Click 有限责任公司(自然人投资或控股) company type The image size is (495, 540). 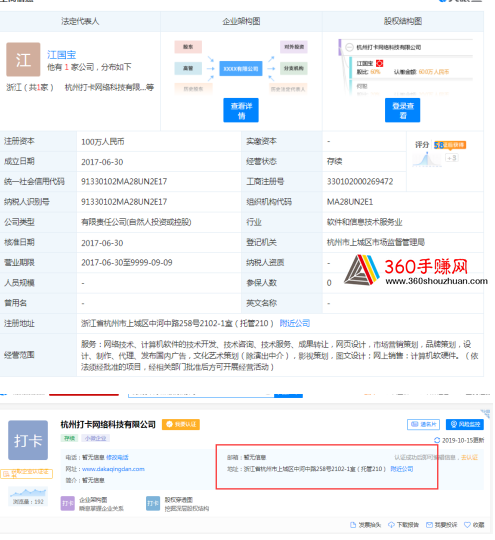point(136,222)
